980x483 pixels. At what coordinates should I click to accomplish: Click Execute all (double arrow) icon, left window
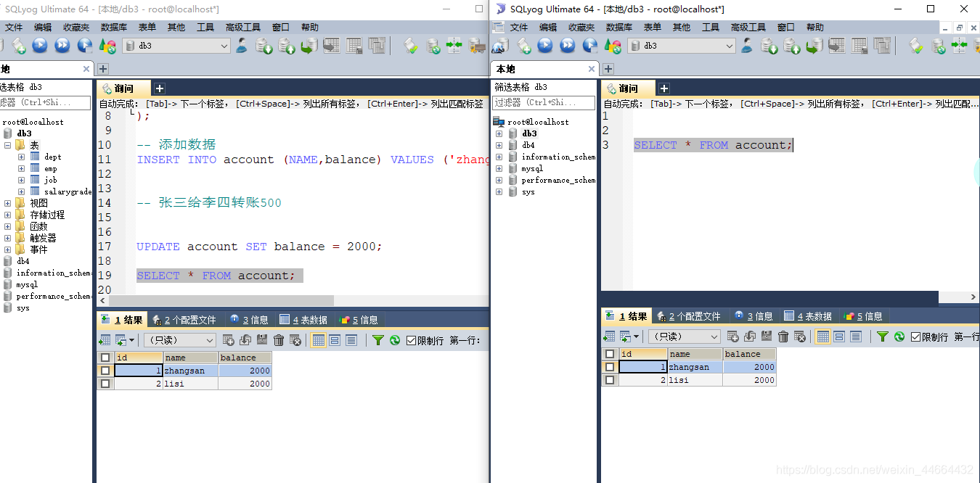pos(62,46)
